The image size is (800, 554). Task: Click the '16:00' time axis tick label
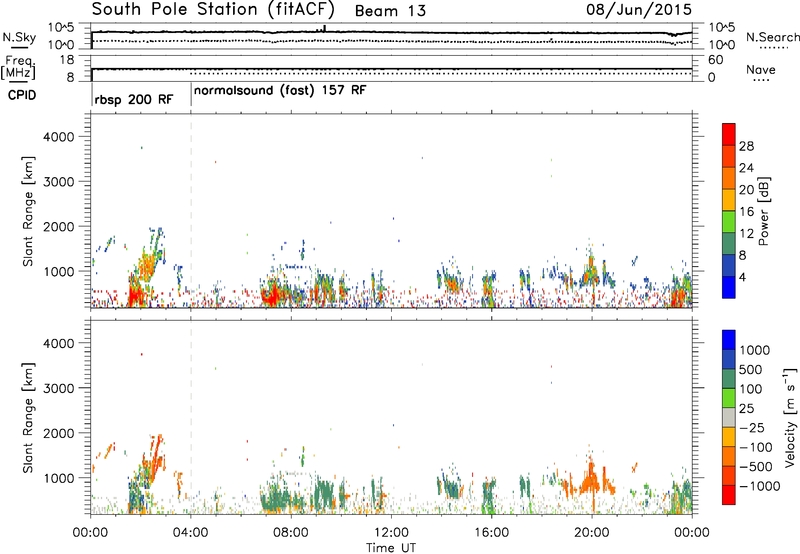[x=491, y=533]
